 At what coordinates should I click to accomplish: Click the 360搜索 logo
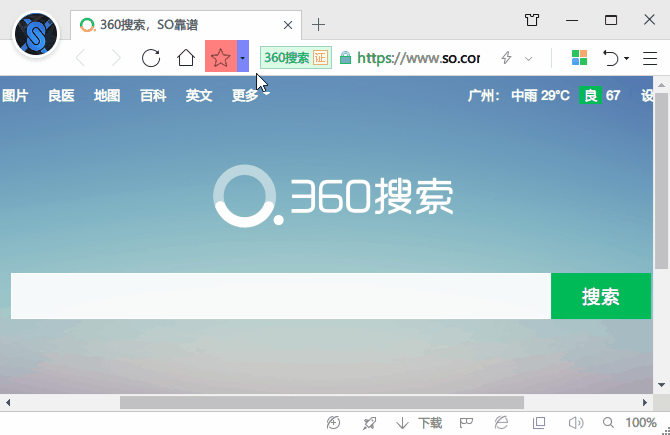[x=333, y=196]
